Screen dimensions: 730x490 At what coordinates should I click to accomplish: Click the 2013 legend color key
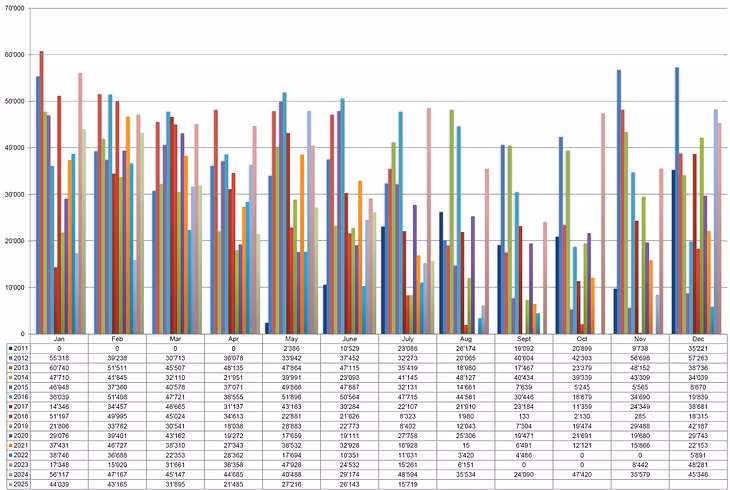(x=10, y=368)
